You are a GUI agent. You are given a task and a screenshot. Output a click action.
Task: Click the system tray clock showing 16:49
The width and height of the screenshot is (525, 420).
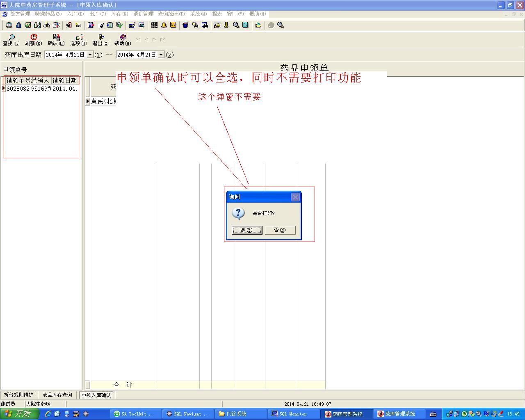[x=513, y=414]
